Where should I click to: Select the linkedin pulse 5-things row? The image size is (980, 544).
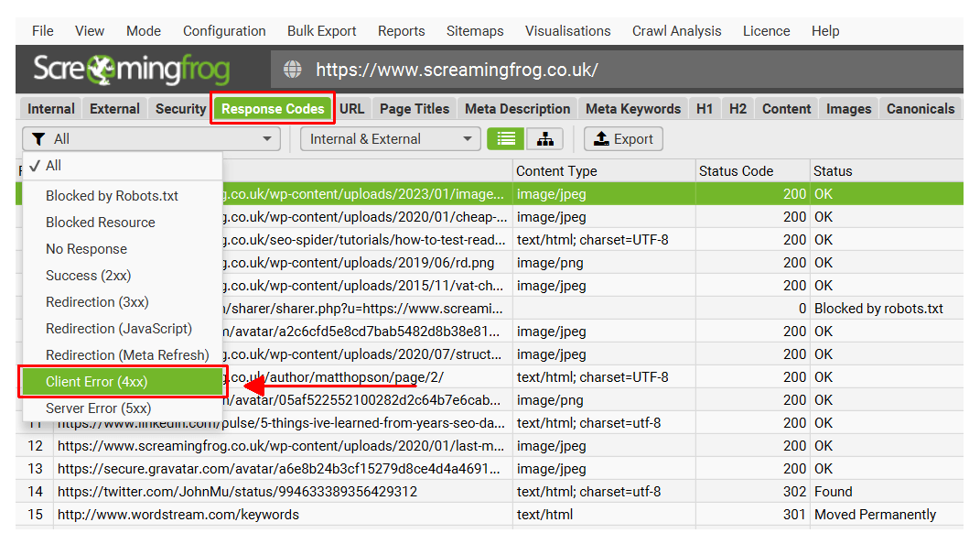tap(490, 423)
